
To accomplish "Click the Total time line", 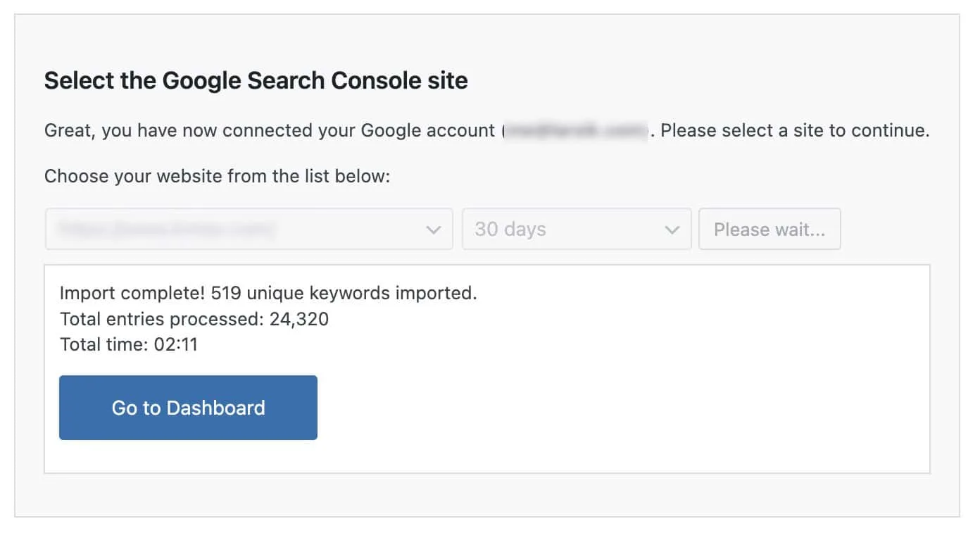I will pyautogui.click(x=129, y=344).
